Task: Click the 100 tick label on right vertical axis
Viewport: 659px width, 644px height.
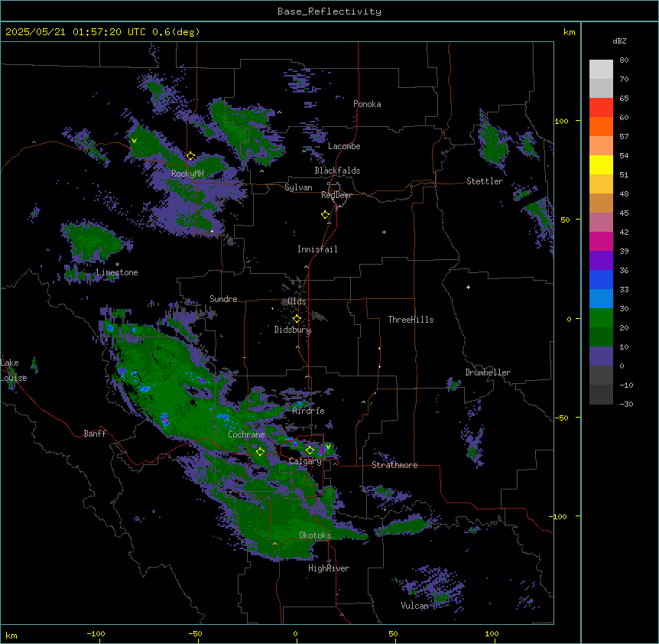Action: point(561,121)
